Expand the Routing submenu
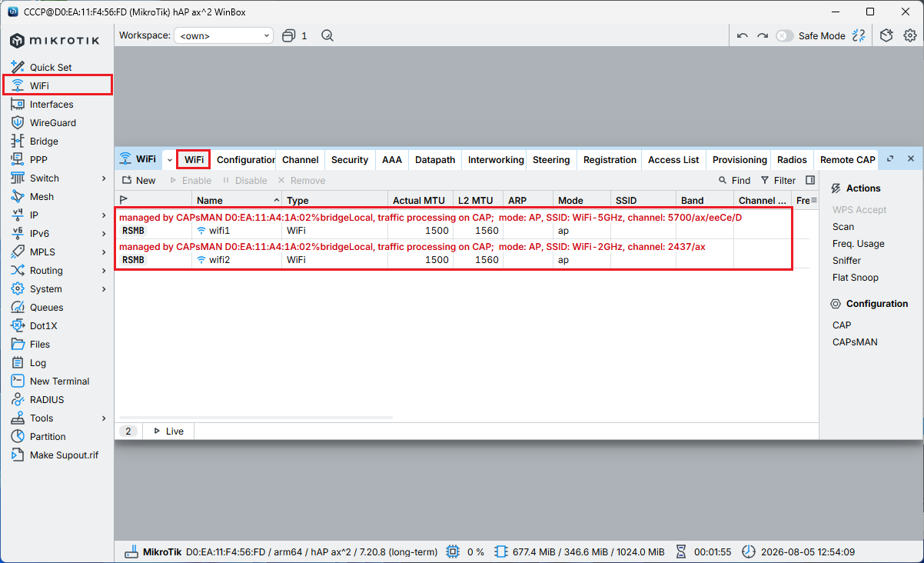Image resolution: width=924 pixels, height=563 pixels. coord(104,270)
